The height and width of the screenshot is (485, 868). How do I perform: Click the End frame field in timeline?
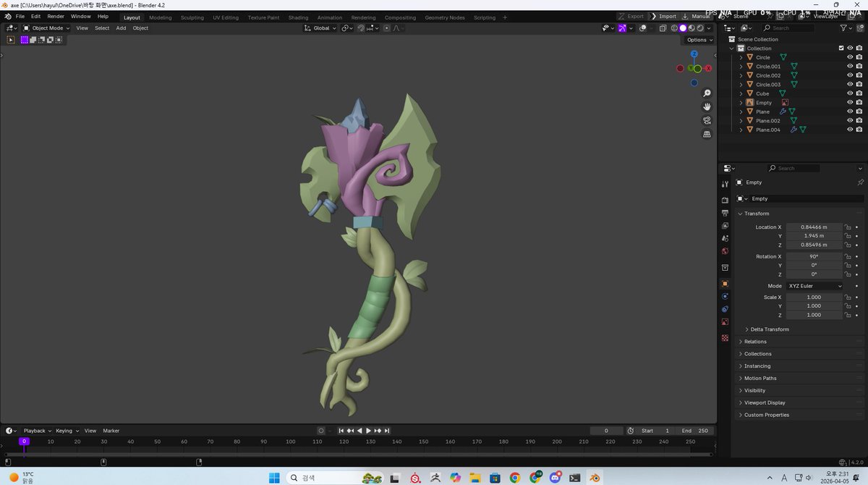[x=696, y=431]
